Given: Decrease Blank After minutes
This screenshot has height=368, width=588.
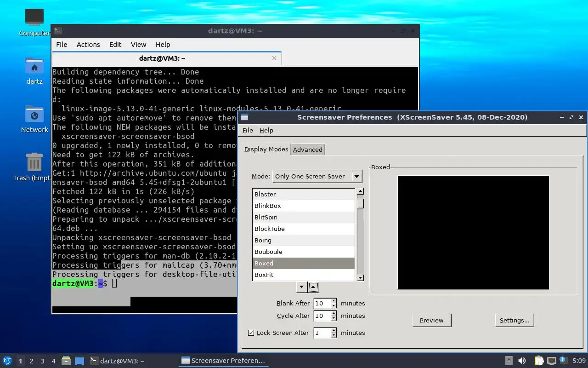Looking at the screenshot, I should click(x=334, y=306).
